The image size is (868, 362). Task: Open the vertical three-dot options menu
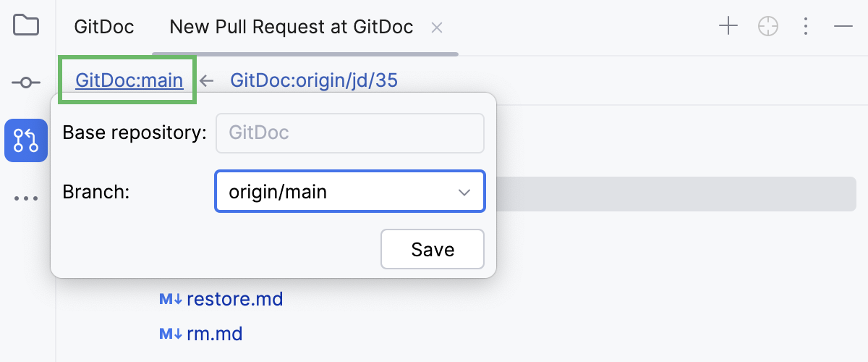806,27
